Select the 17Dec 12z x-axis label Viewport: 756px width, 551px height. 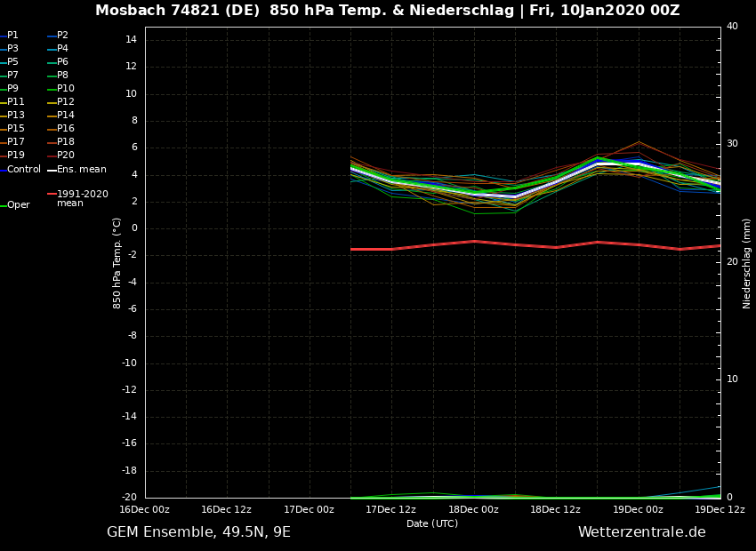pyautogui.click(x=390, y=509)
